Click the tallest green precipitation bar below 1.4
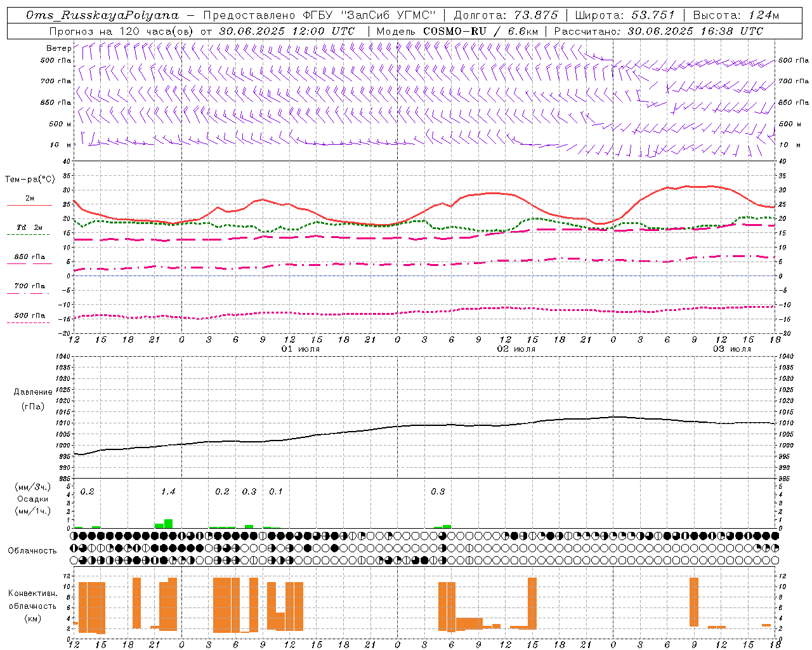Image resolution: width=812 pixels, height=650 pixels. click(x=168, y=524)
